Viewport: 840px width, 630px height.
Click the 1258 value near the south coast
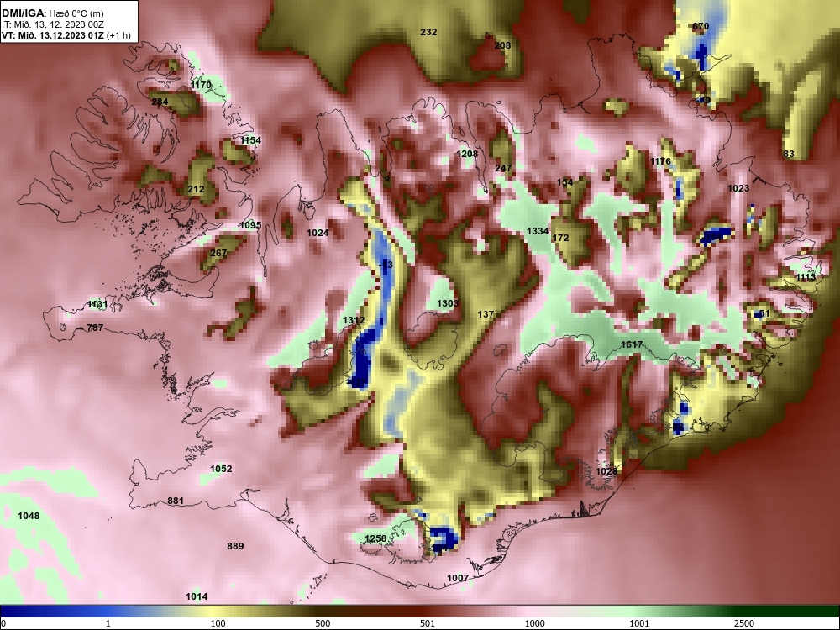[375, 539]
